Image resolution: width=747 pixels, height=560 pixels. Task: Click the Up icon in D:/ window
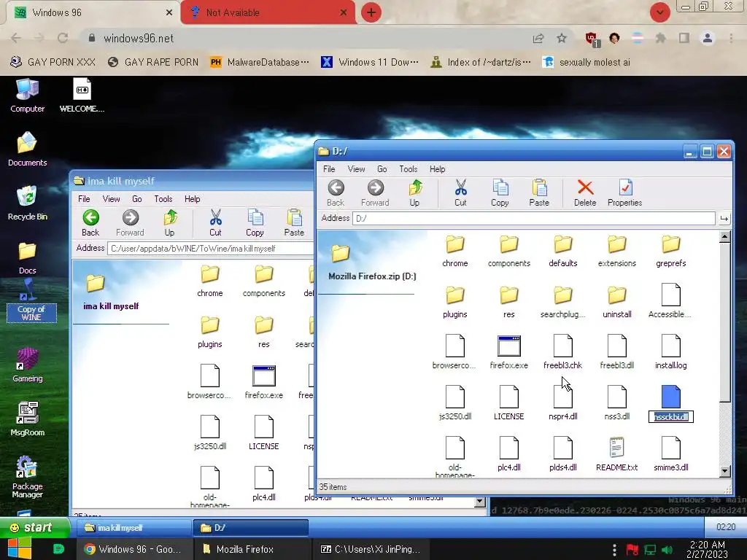point(415,192)
